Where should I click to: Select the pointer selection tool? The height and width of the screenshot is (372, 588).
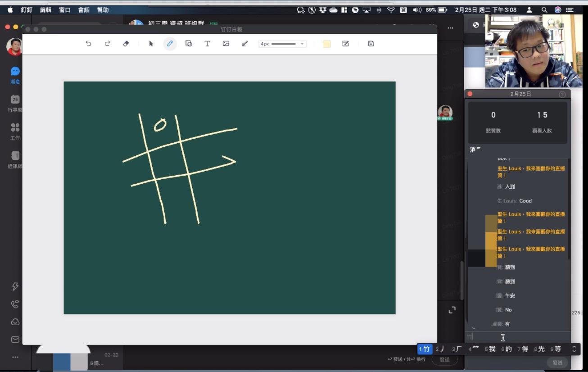click(x=151, y=44)
